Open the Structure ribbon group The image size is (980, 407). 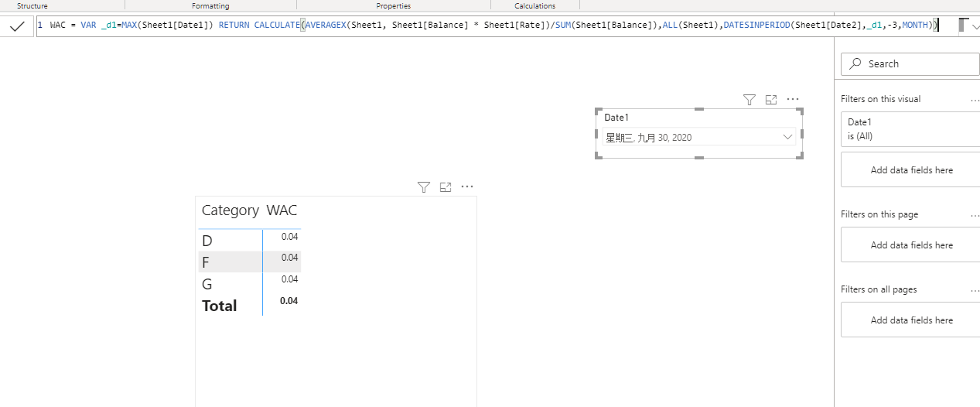click(32, 5)
